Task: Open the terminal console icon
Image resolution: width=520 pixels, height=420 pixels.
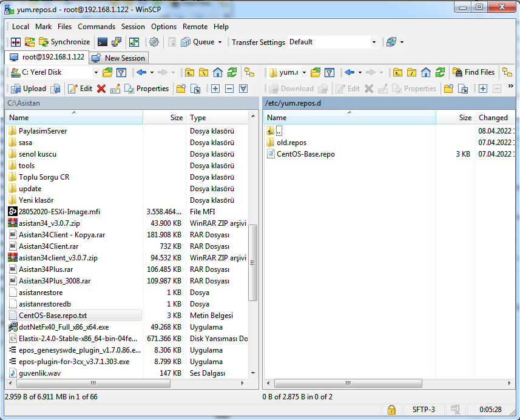Action: [103, 42]
